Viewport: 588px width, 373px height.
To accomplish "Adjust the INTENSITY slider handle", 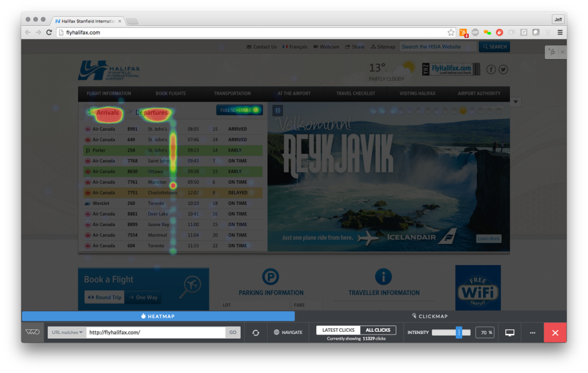I will (459, 332).
